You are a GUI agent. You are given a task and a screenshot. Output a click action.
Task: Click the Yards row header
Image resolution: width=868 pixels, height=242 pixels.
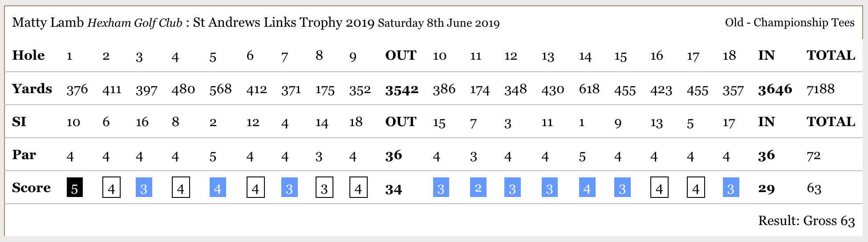pyautogui.click(x=32, y=89)
